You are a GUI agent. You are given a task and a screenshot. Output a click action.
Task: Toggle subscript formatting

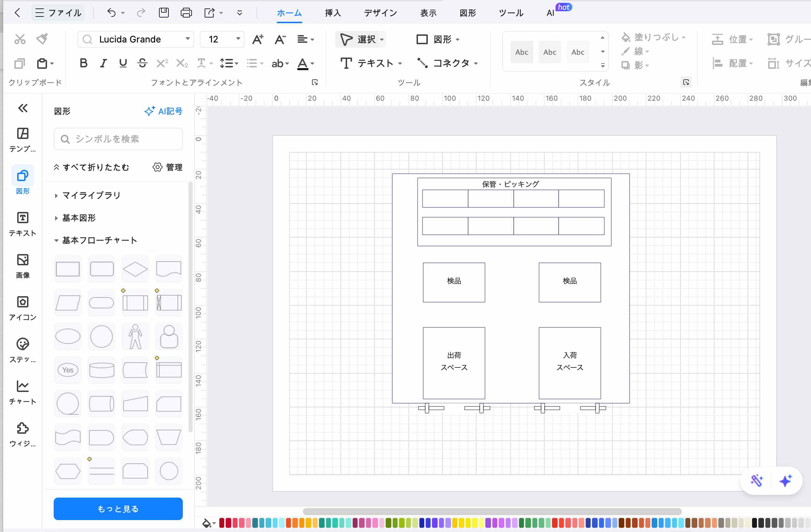181,63
